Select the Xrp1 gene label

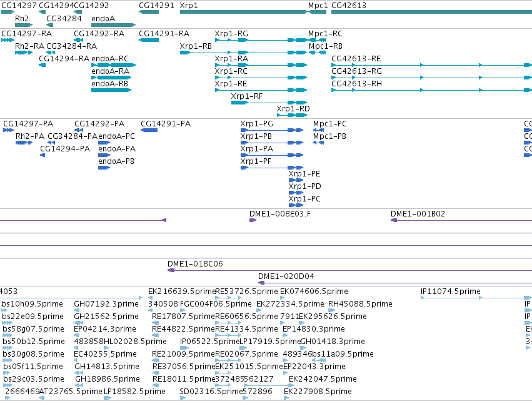pyautogui.click(x=189, y=6)
